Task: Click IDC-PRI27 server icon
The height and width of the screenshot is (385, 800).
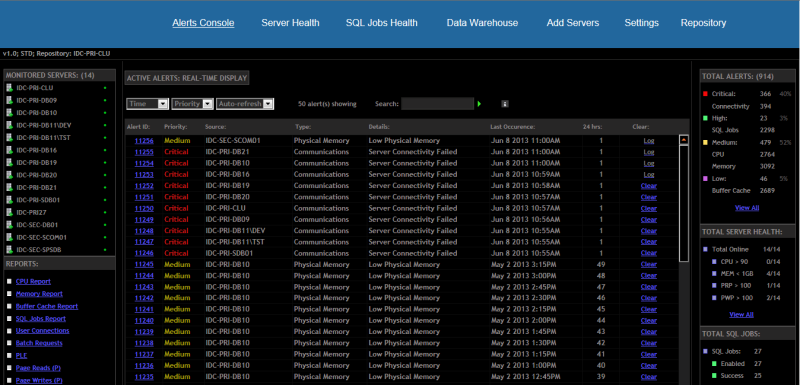Action: [x=9, y=212]
